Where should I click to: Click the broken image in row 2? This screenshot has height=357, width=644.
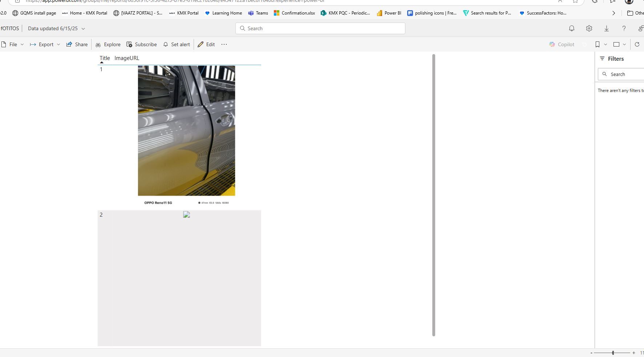[186, 214]
